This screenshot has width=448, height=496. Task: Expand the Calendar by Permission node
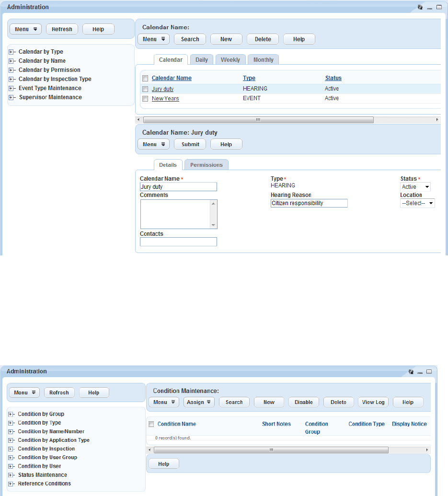pyautogui.click(x=11, y=70)
